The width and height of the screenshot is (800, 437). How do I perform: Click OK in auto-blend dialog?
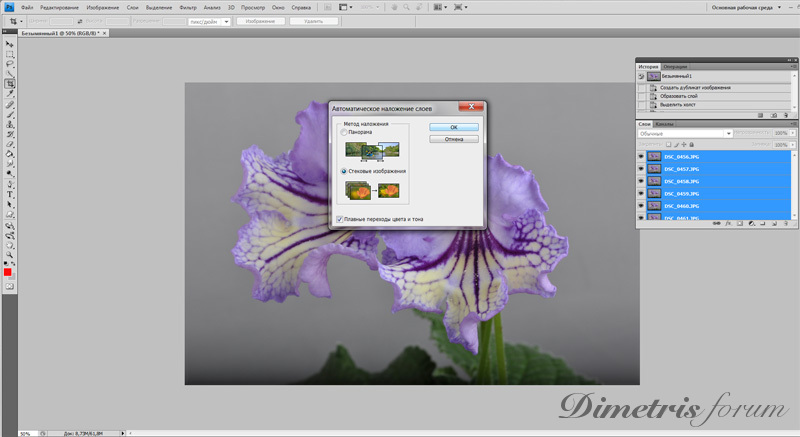click(x=454, y=127)
